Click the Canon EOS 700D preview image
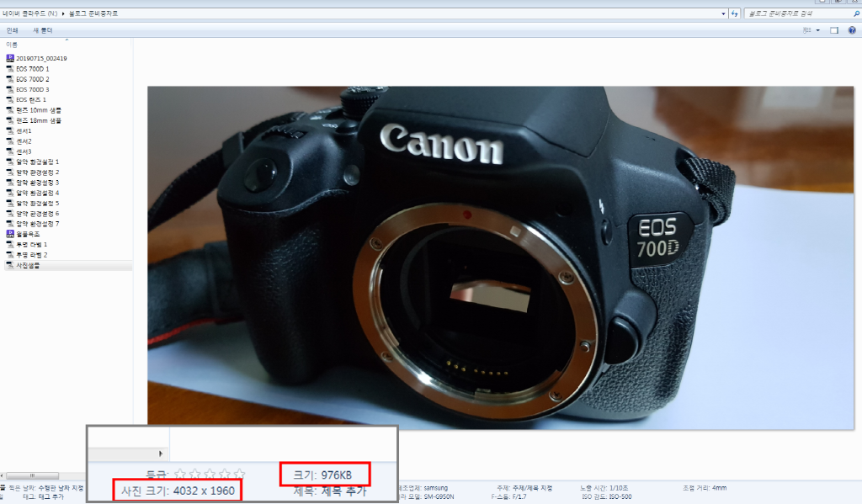This screenshot has height=504, width=862. click(500, 257)
